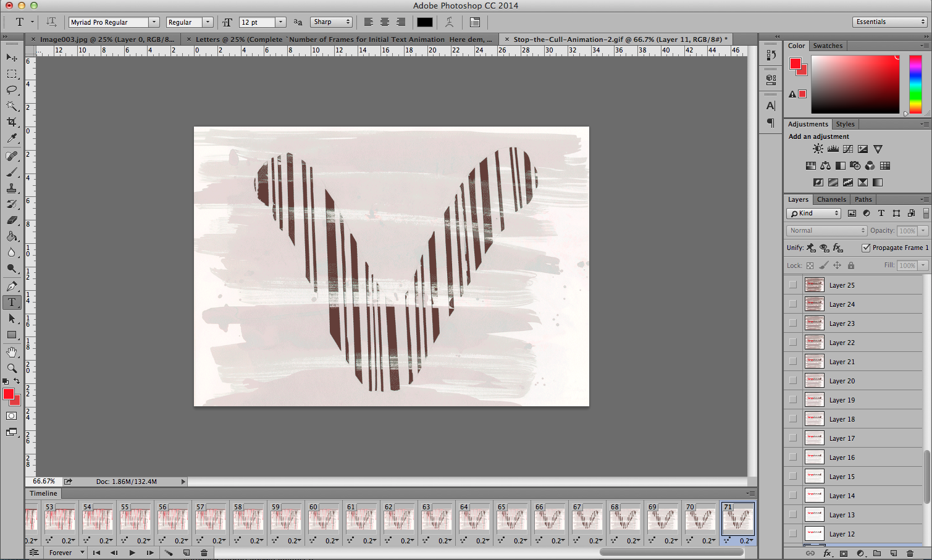Viewport: 932px width, 560px height.
Task: Switch to the Channels tab
Action: coord(831,199)
